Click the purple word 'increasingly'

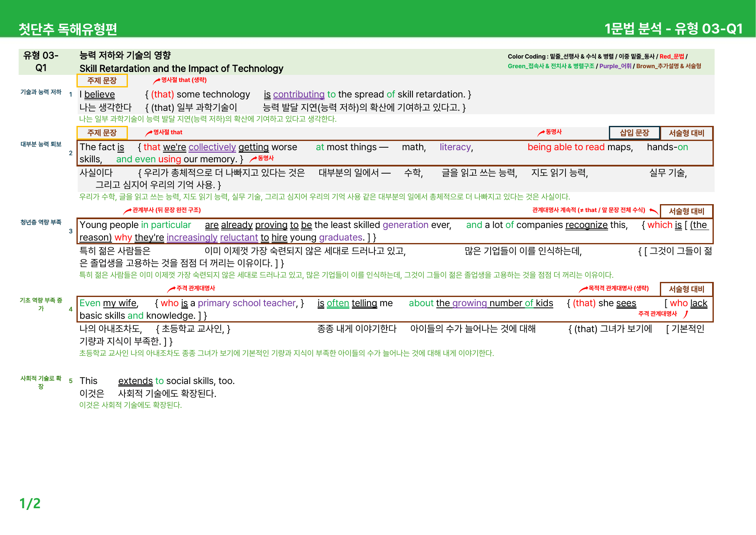tap(192, 238)
